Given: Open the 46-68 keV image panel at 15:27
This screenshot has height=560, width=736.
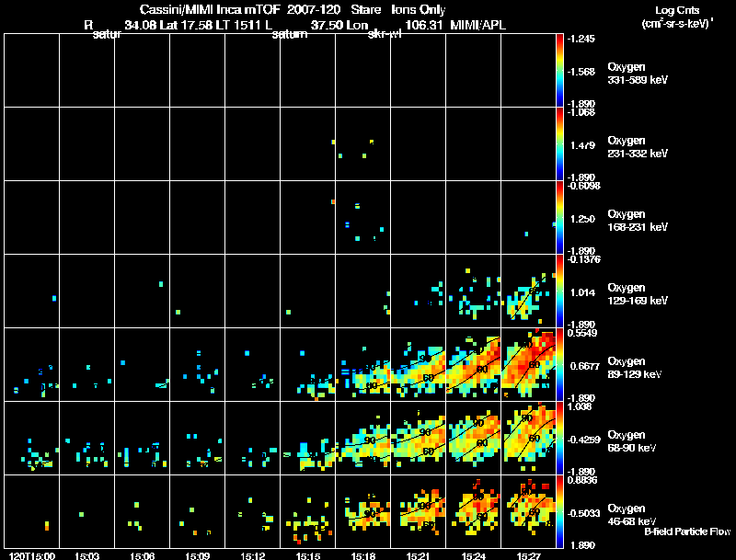Looking at the screenshot, I should [528, 511].
